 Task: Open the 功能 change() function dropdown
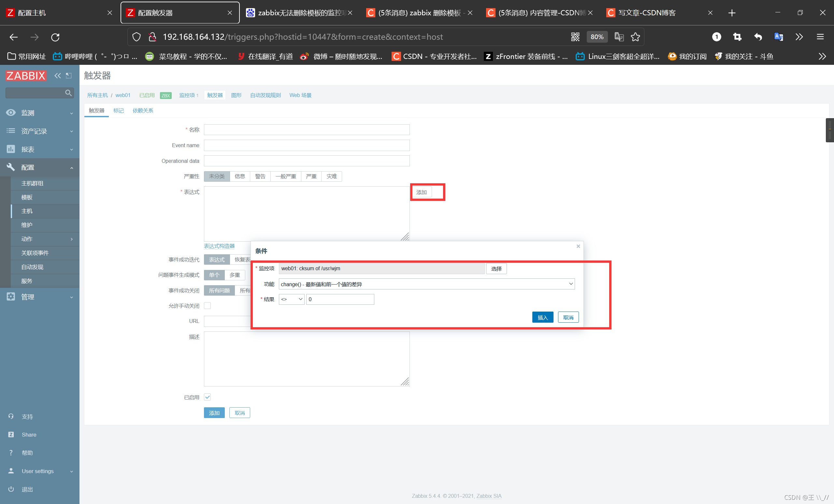tap(426, 284)
